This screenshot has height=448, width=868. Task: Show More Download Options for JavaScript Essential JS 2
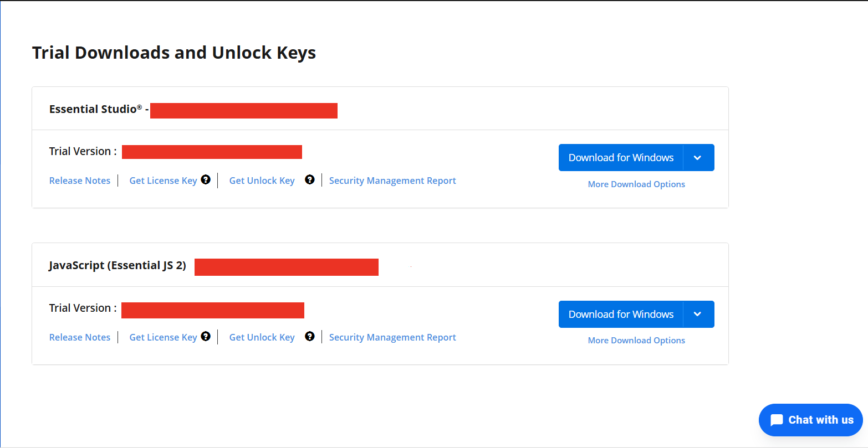tap(636, 341)
